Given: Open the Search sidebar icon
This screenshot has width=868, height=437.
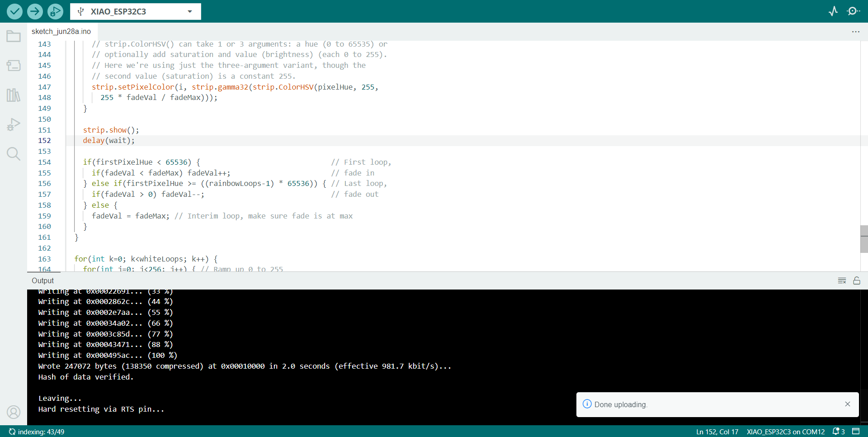Looking at the screenshot, I should [x=14, y=154].
